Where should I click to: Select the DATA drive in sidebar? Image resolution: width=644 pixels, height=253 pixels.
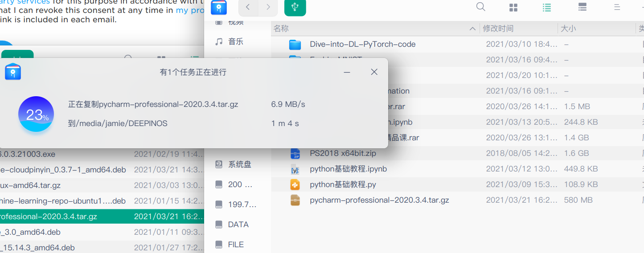(238, 224)
